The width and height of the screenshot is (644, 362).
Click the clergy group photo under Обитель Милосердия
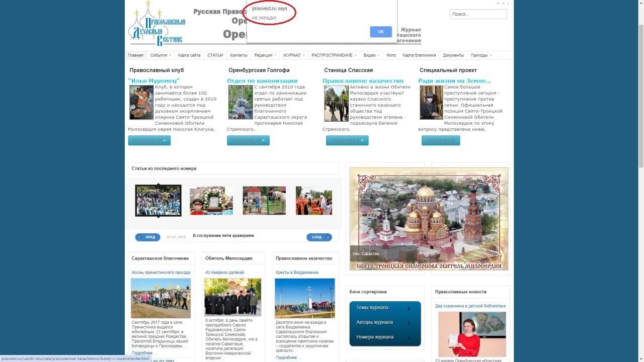click(233, 297)
